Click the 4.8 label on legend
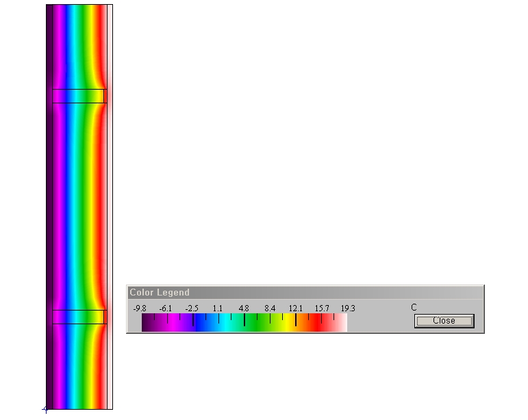 tap(244, 309)
